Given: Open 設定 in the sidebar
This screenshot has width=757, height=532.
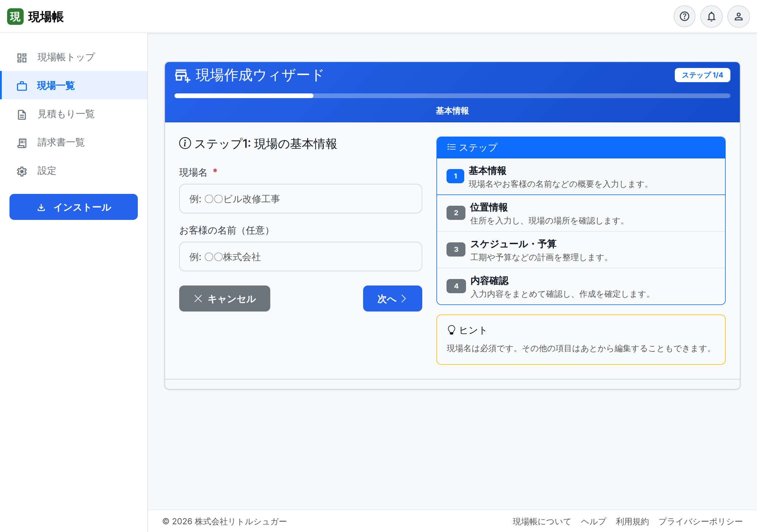Looking at the screenshot, I should click(74, 171).
